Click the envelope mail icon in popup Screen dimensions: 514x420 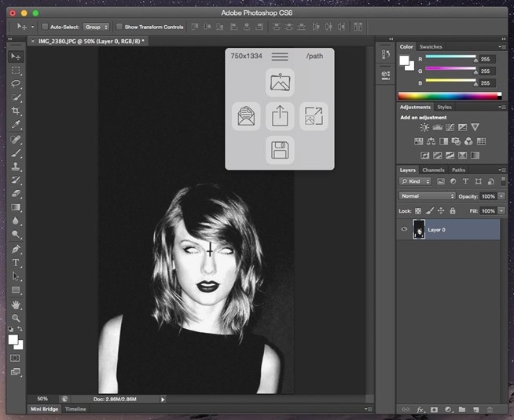tap(246, 116)
